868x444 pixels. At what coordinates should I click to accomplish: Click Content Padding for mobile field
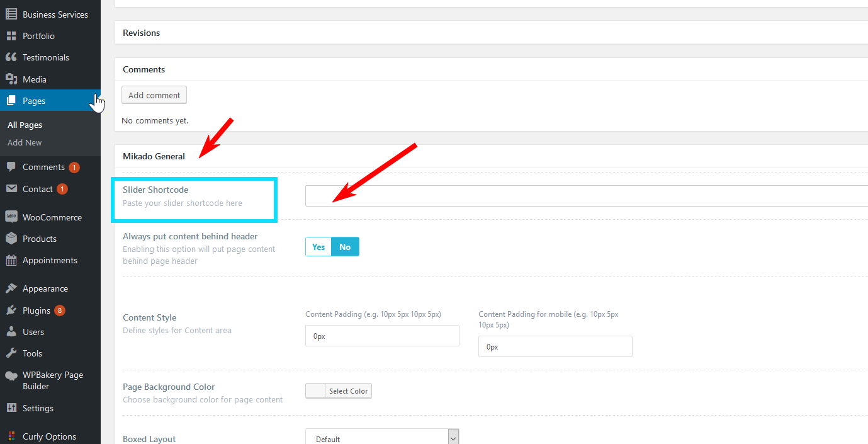point(555,346)
